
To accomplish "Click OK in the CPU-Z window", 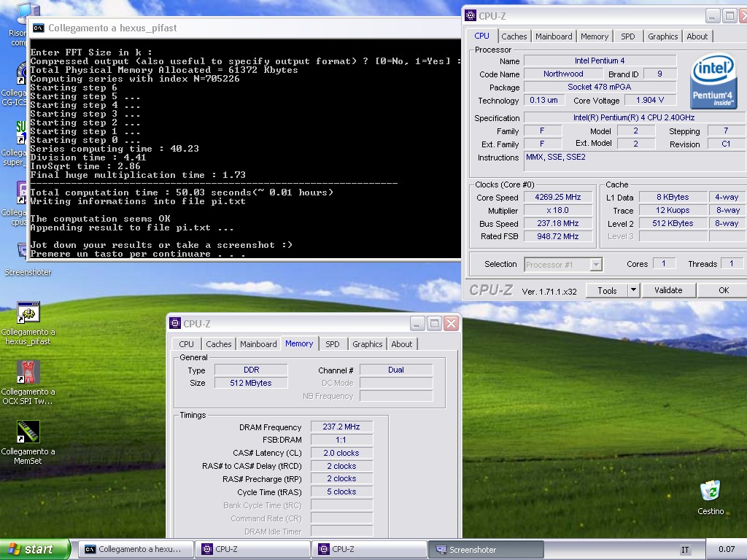I will point(723,290).
